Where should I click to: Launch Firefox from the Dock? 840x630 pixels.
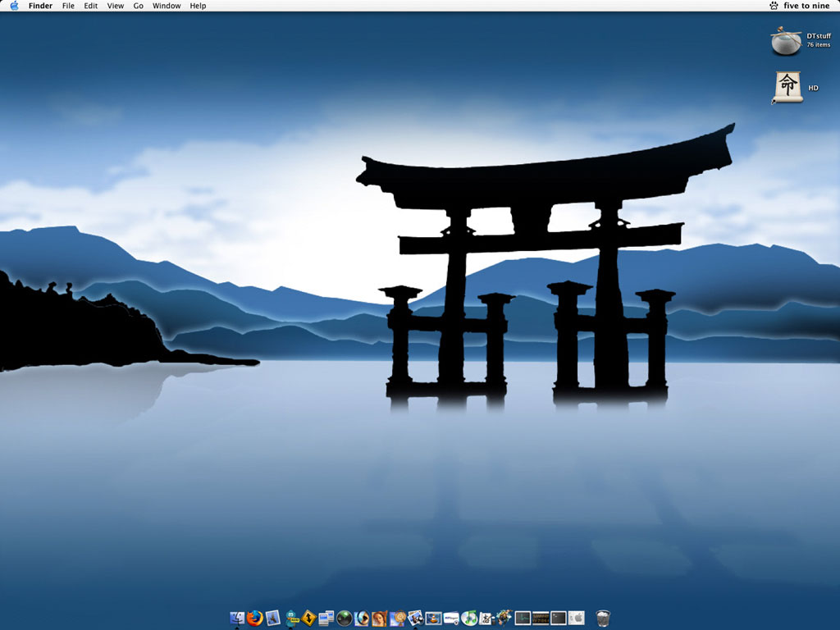tap(255, 618)
